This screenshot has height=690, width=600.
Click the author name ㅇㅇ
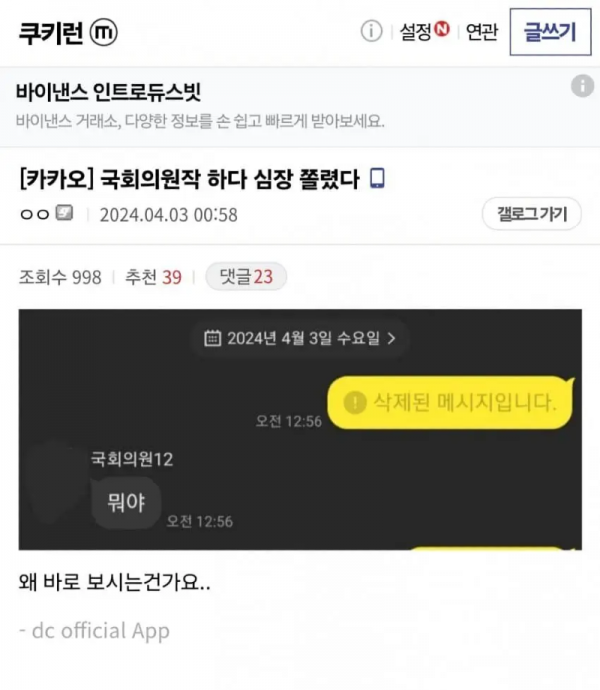tap(35, 214)
